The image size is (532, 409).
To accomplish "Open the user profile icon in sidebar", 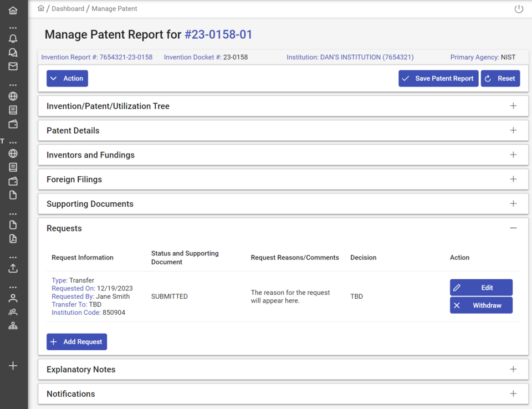I will click(13, 298).
